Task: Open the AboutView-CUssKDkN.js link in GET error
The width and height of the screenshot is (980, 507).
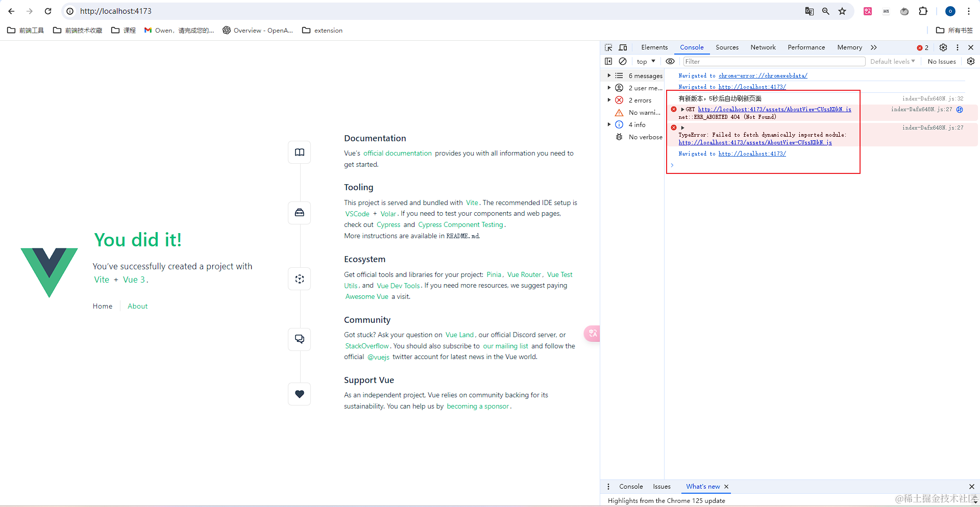Action: click(x=774, y=110)
